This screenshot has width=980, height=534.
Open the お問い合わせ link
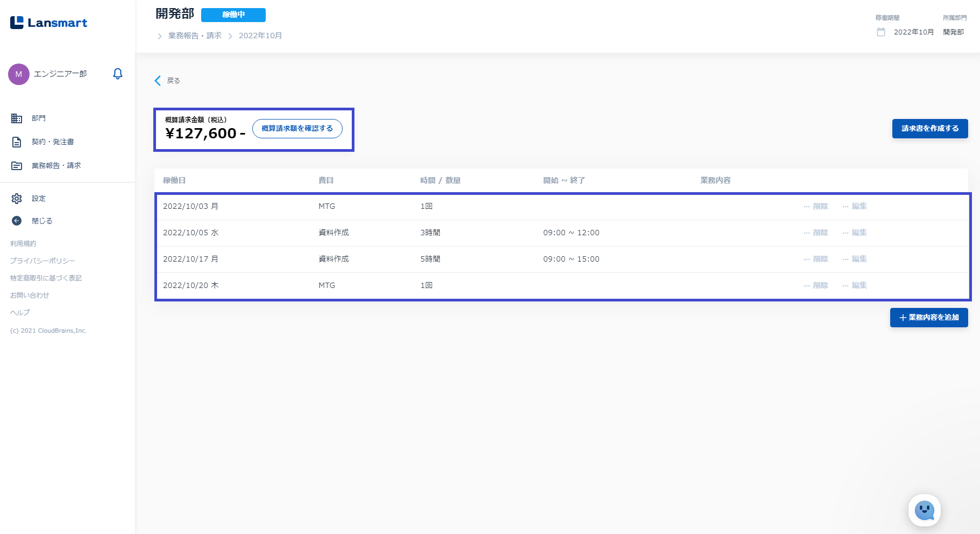tap(30, 296)
